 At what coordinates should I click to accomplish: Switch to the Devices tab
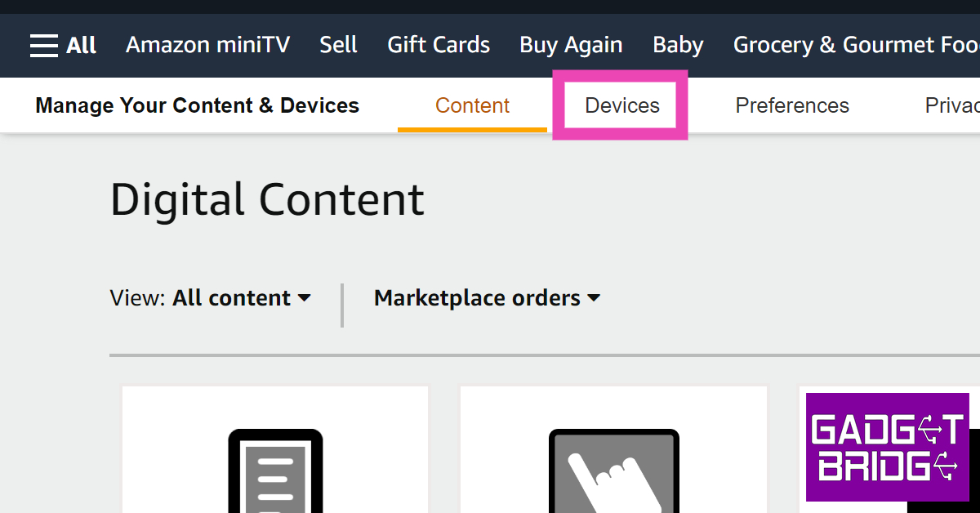point(621,105)
